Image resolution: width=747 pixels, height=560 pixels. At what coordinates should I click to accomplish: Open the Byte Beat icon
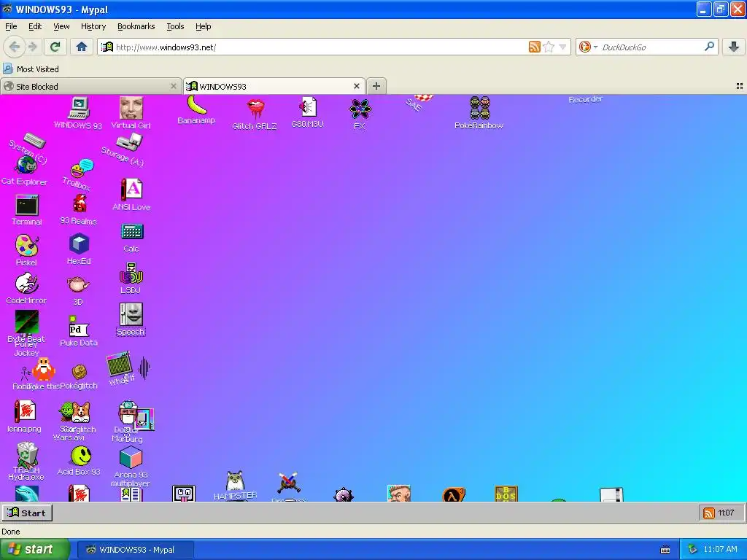coord(27,322)
